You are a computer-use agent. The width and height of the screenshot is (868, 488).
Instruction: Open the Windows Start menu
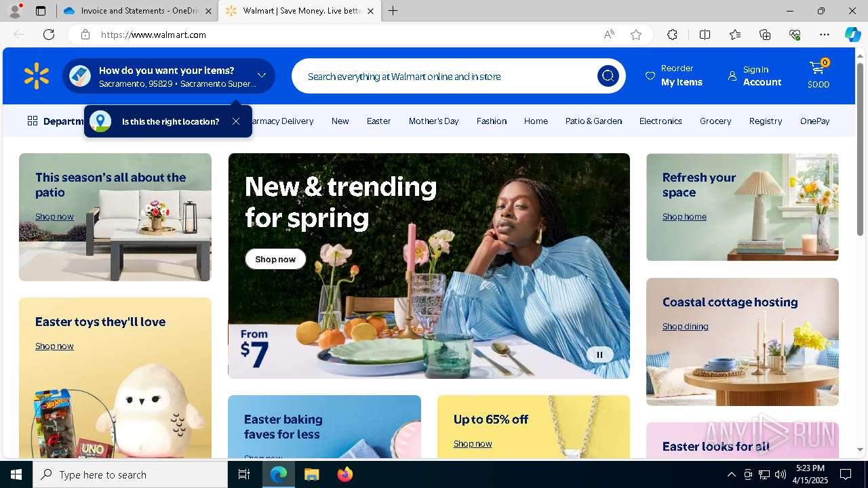pyautogui.click(x=16, y=474)
